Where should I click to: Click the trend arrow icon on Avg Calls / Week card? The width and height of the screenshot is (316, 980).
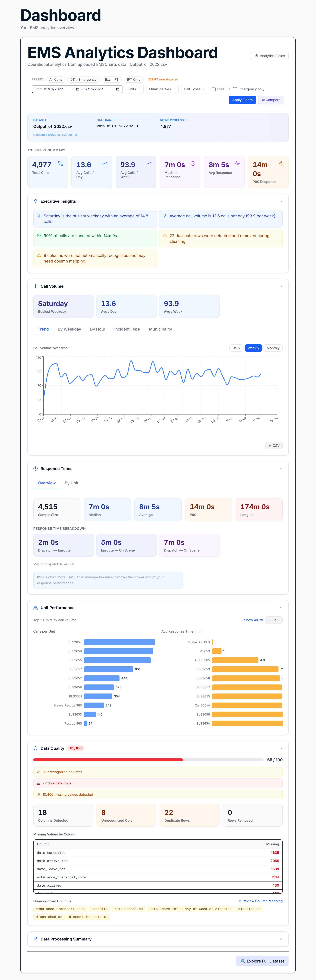[149, 164]
